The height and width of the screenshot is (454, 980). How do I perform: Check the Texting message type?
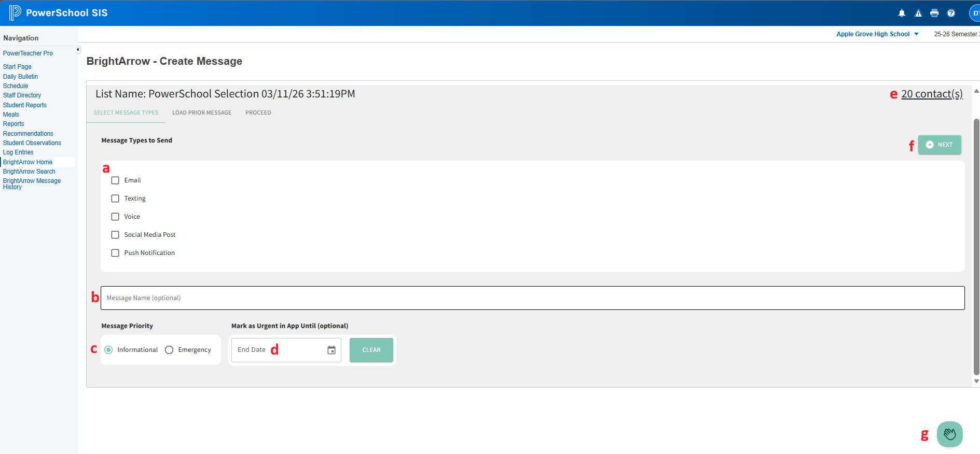115,198
